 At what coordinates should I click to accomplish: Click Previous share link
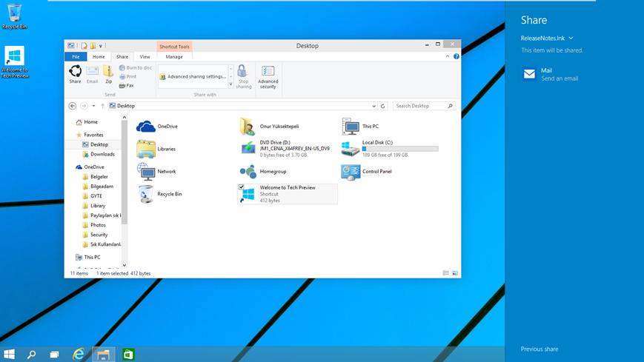pos(540,349)
